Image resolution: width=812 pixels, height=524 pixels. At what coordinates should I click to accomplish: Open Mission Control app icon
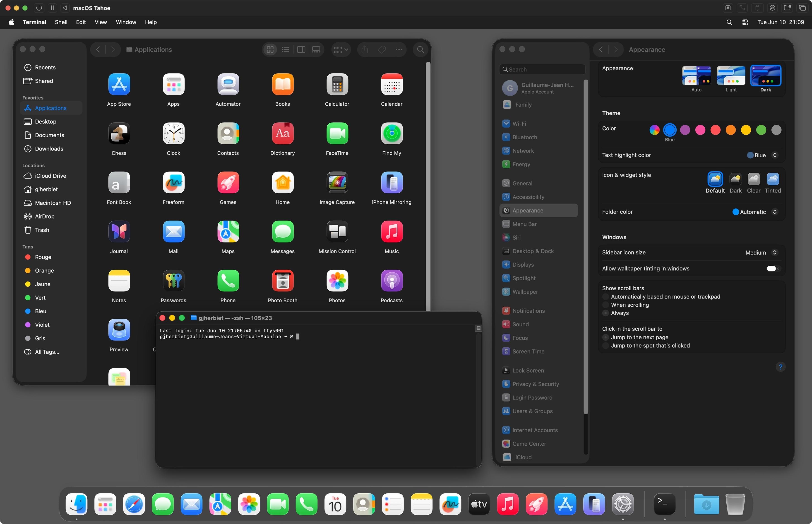coord(337,231)
